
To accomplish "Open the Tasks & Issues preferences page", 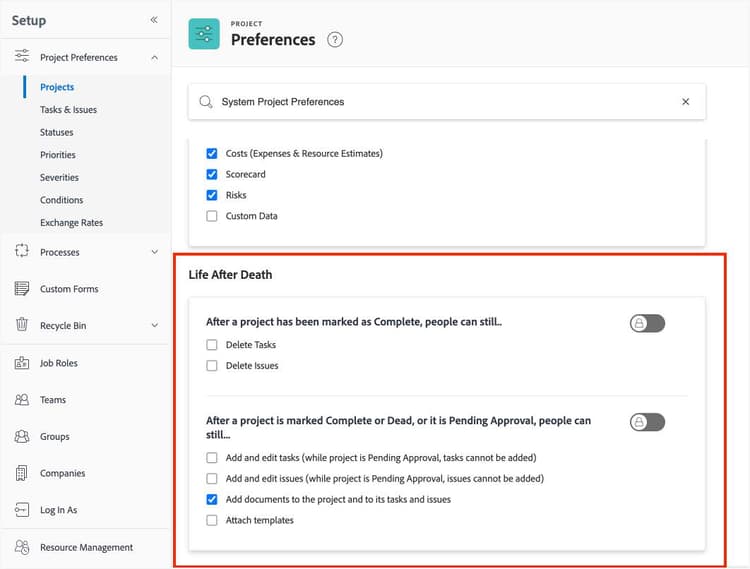I will (68, 110).
